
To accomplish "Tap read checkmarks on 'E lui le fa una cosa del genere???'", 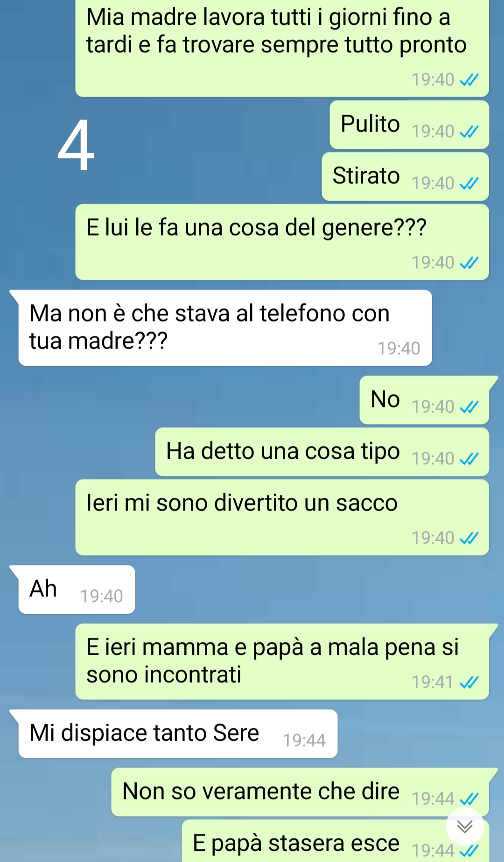I will tap(469, 263).
